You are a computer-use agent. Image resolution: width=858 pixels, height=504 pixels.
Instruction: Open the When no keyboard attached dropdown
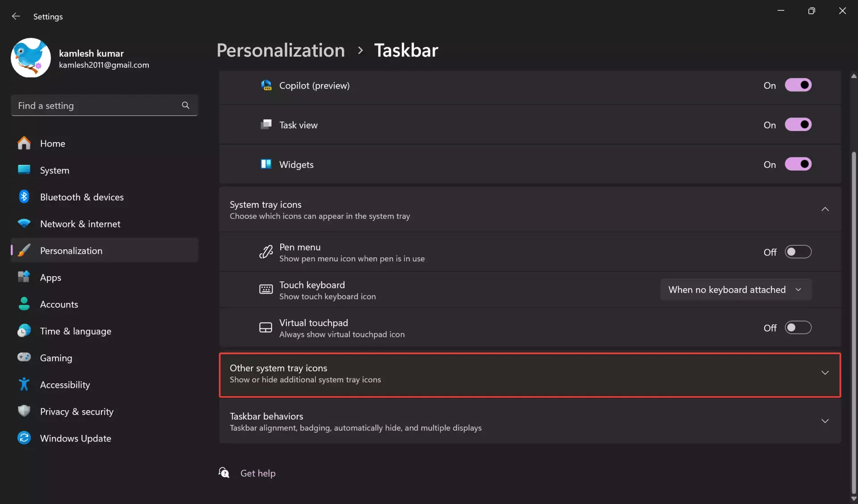pos(735,289)
